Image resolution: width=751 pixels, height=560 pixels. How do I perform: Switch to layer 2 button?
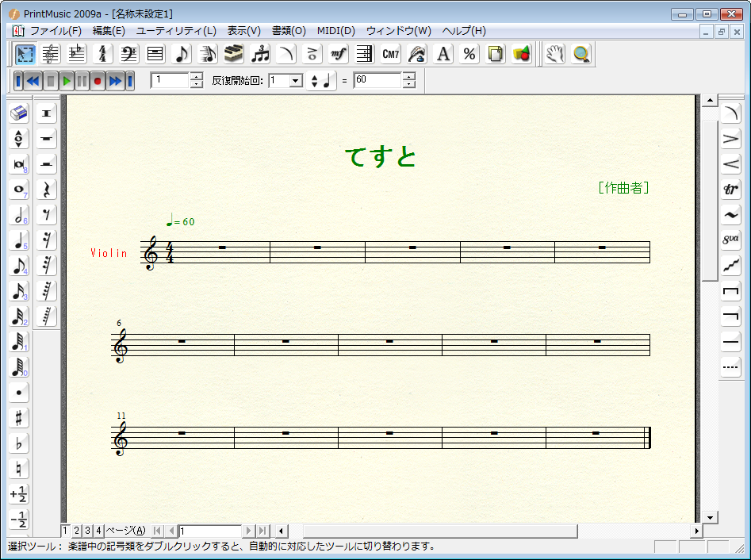pos(76,531)
